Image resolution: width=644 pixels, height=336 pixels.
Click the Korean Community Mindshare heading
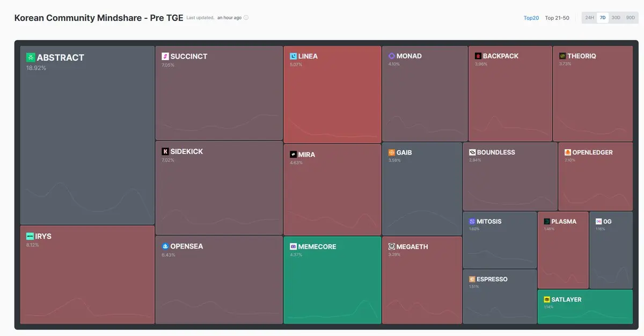coord(99,18)
